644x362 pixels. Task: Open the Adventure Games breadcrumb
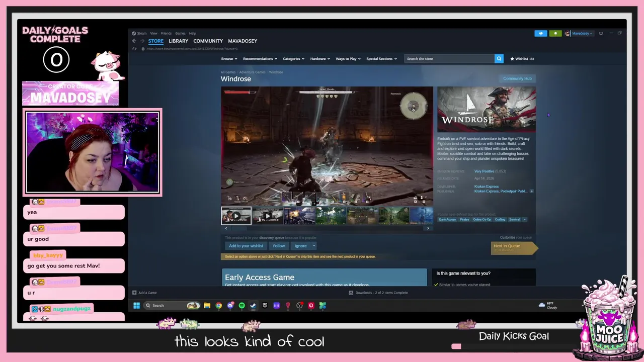click(x=252, y=72)
